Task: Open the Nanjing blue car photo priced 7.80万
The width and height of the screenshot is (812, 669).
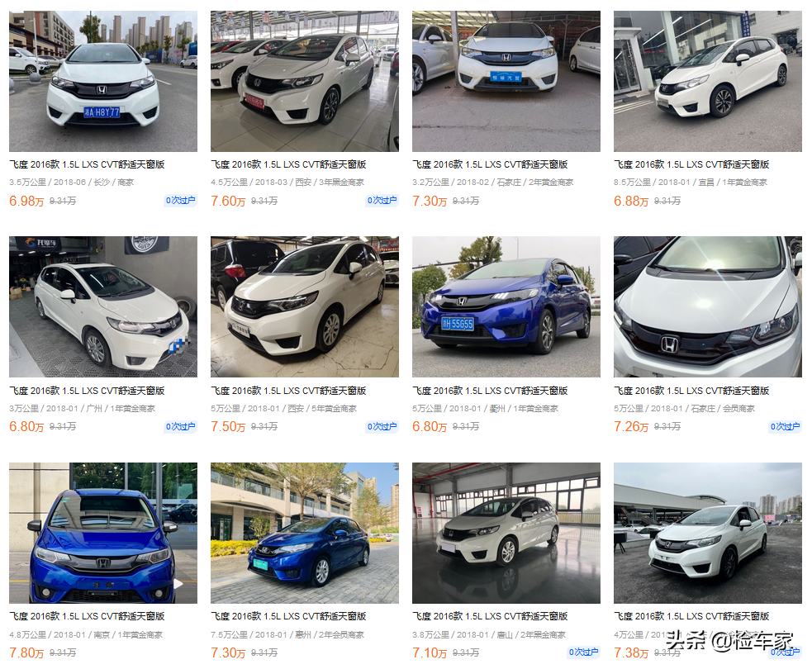Action: point(103,533)
